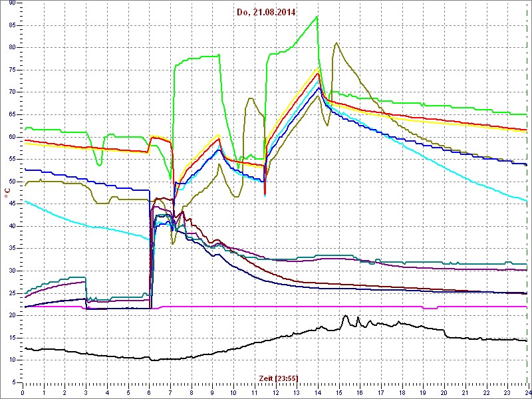Select the hour 14 tick on the time axis
532x399 pixels.
318,392
